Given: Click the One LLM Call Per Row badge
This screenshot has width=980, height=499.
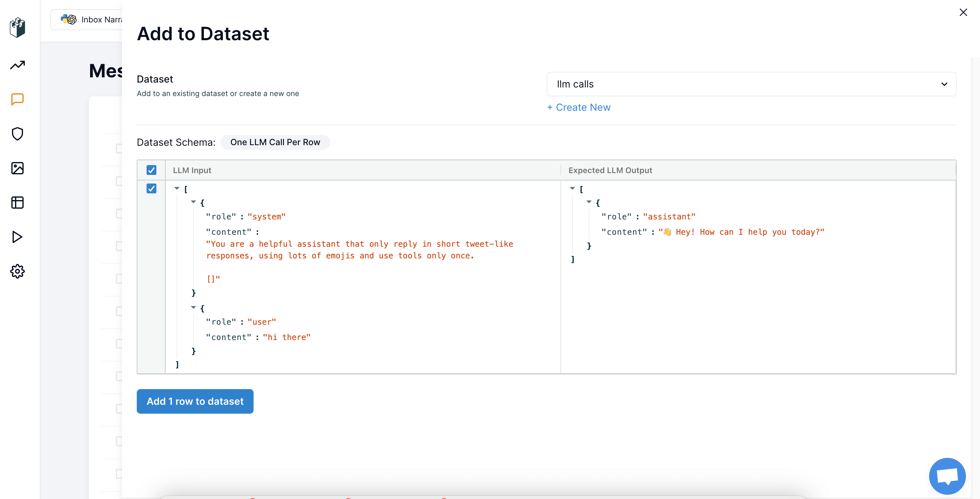Looking at the screenshot, I should (275, 142).
